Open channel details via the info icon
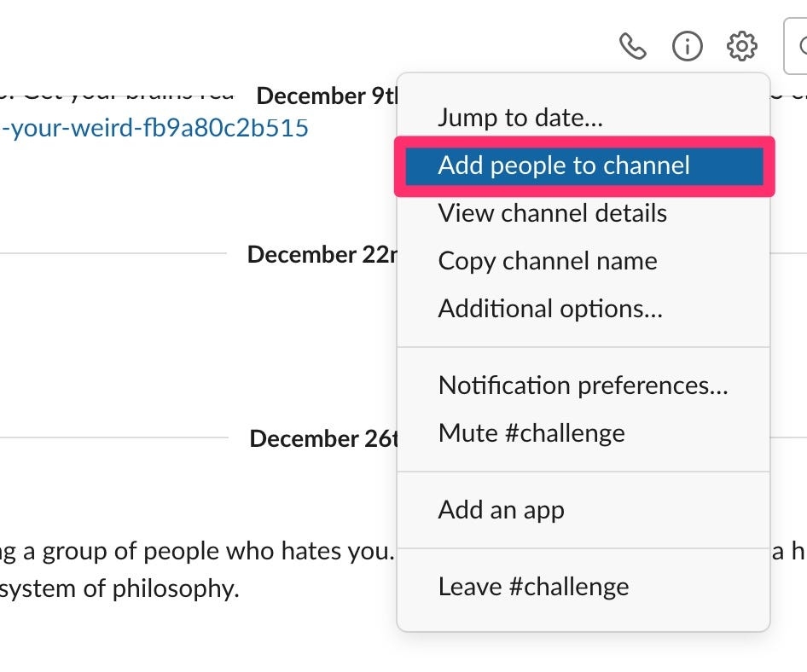The height and width of the screenshot is (672, 807). click(x=688, y=46)
